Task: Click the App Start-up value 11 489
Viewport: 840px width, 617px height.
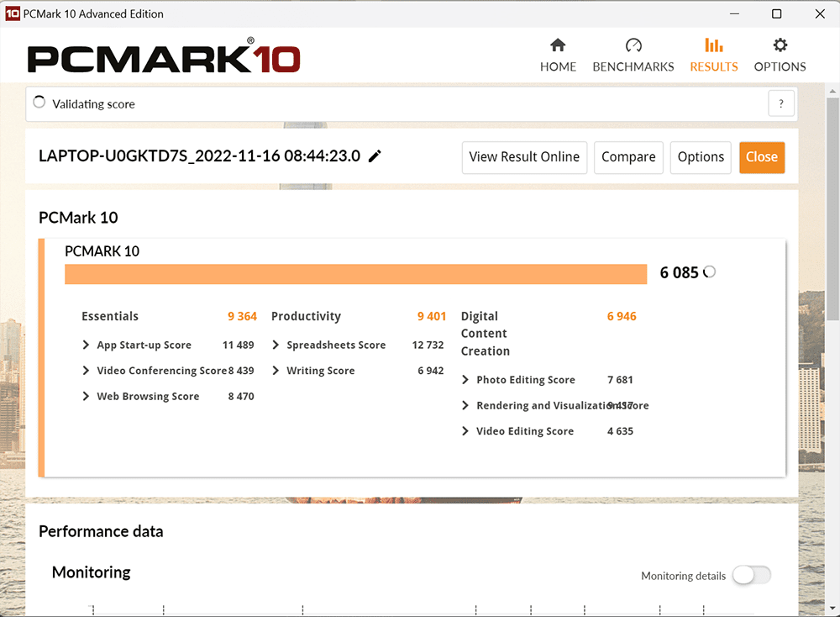Action: [239, 345]
